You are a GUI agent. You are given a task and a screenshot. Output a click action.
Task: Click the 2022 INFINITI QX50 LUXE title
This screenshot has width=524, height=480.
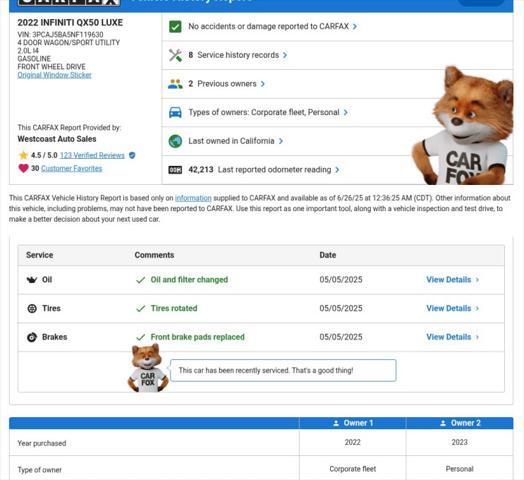[x=70, y=23]
